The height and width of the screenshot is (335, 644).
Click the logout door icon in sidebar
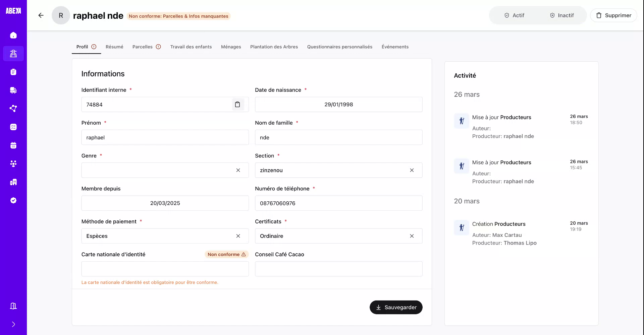(13, 306)
